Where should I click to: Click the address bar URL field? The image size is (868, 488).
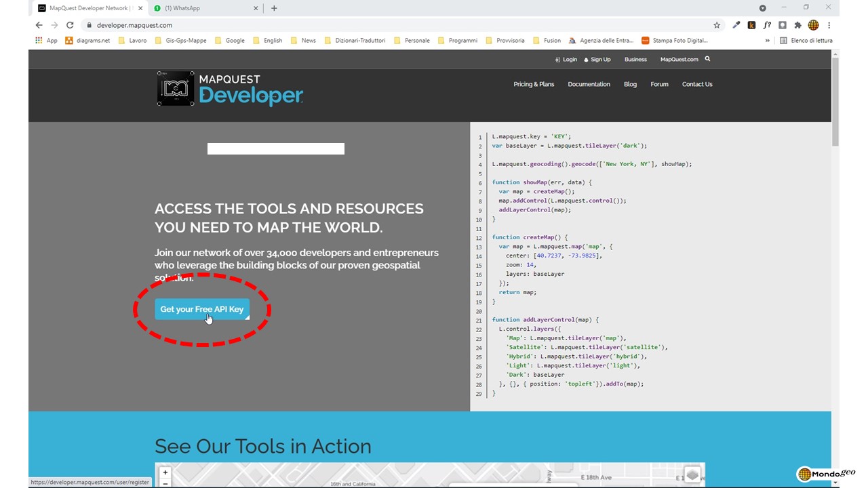coord(400,25)
